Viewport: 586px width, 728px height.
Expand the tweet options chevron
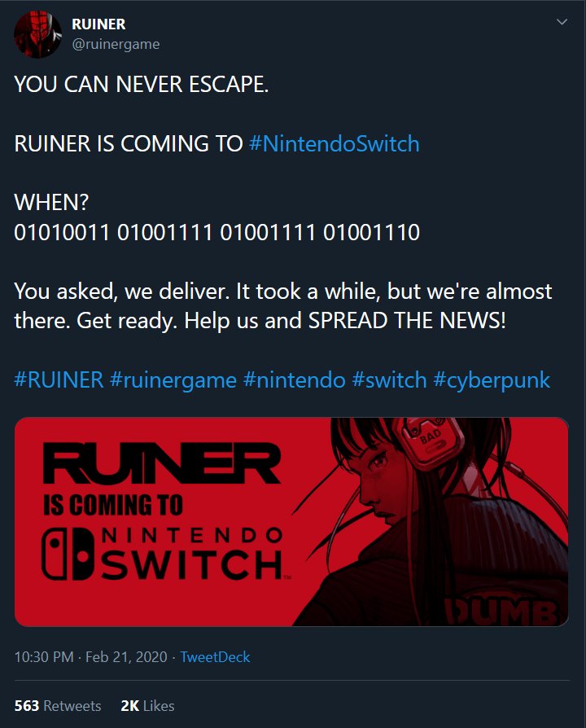[562, 22]
